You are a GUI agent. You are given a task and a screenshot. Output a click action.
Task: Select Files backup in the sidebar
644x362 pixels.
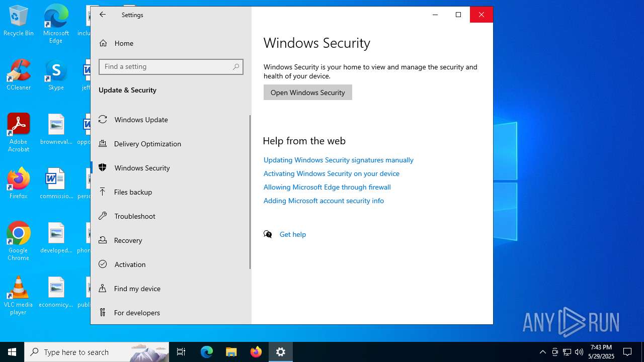(170, 192)
